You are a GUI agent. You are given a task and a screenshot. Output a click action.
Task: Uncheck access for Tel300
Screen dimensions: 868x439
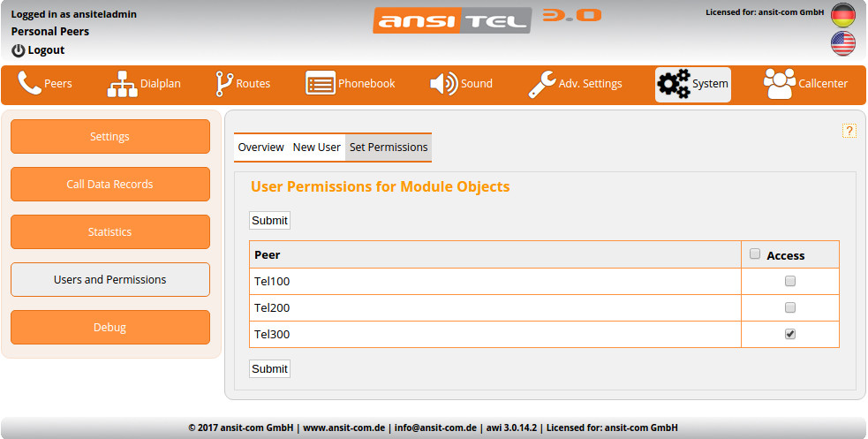coord(790,334)
